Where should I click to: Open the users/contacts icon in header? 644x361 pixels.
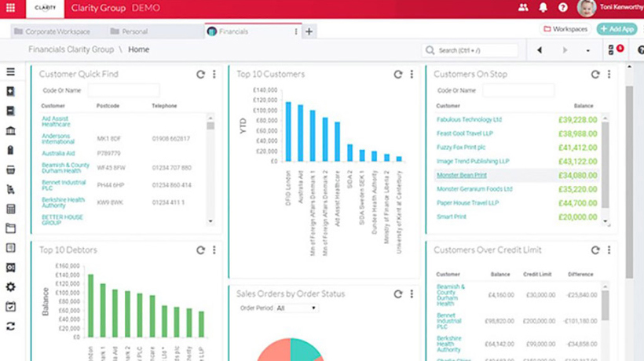[523, 7]
